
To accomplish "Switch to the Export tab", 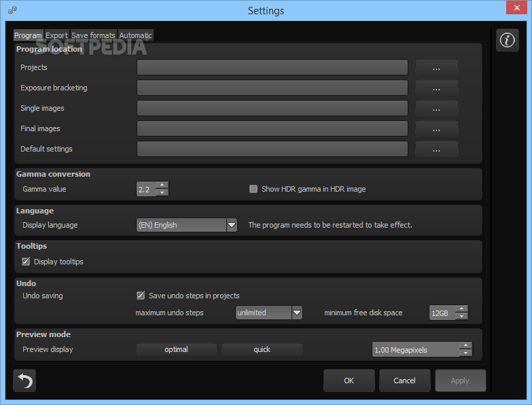I will coord(56,35).
